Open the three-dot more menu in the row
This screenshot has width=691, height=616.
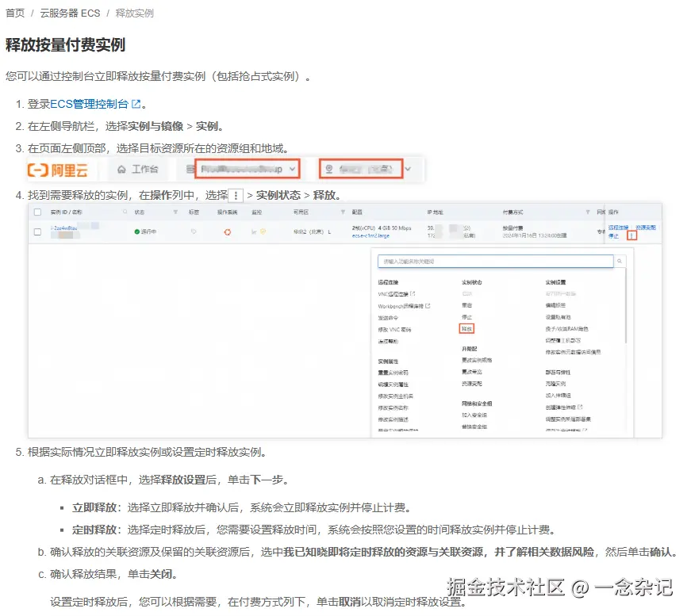click(631, 236)
